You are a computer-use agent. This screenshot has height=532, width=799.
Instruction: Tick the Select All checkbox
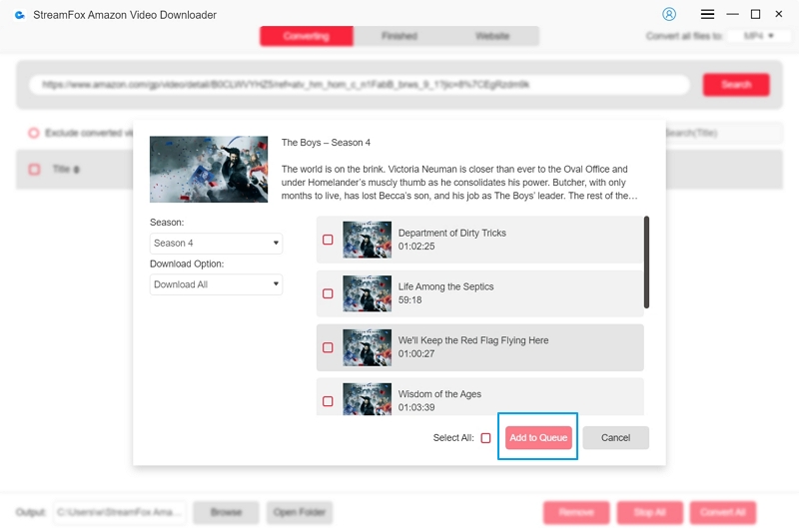coord(485,438)
